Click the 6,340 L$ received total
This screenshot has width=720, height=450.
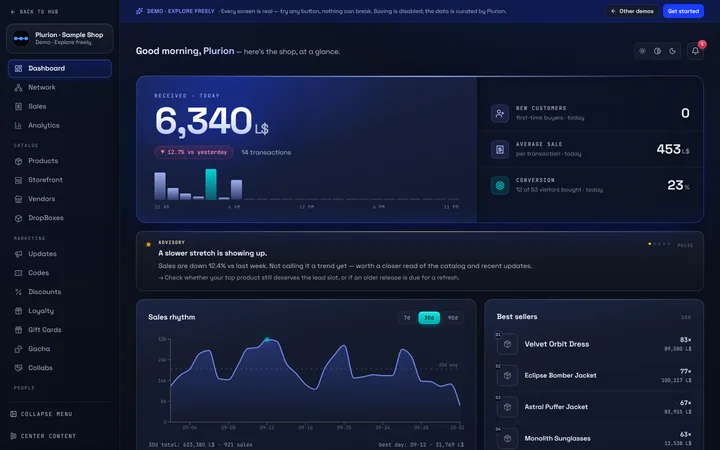[212, 121]
